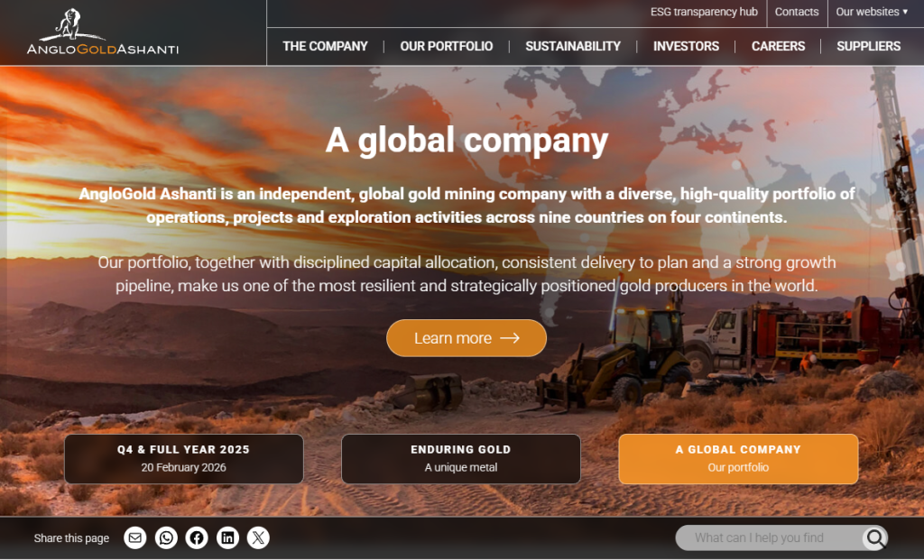Share page on WhatsApp
Screen dimensions: 924x560
166,537
